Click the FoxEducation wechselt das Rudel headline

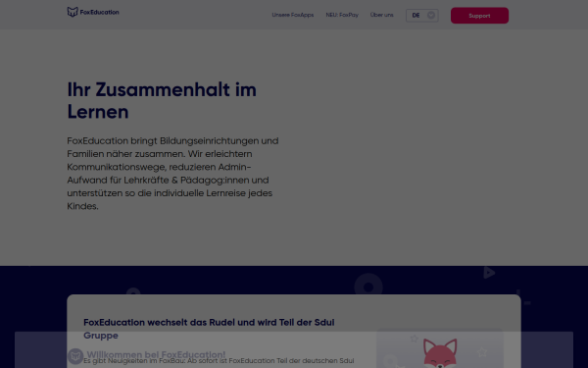pyautogui.click(x=209, y=329)
